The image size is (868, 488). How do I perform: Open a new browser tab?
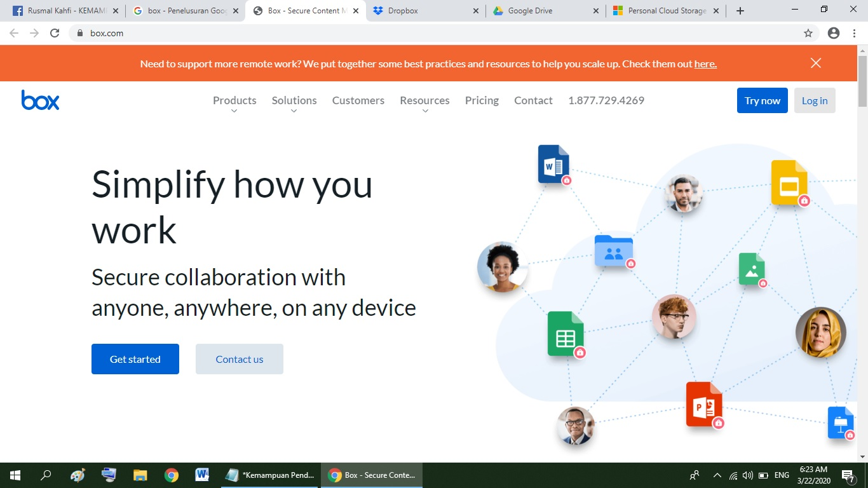[740, 11]
